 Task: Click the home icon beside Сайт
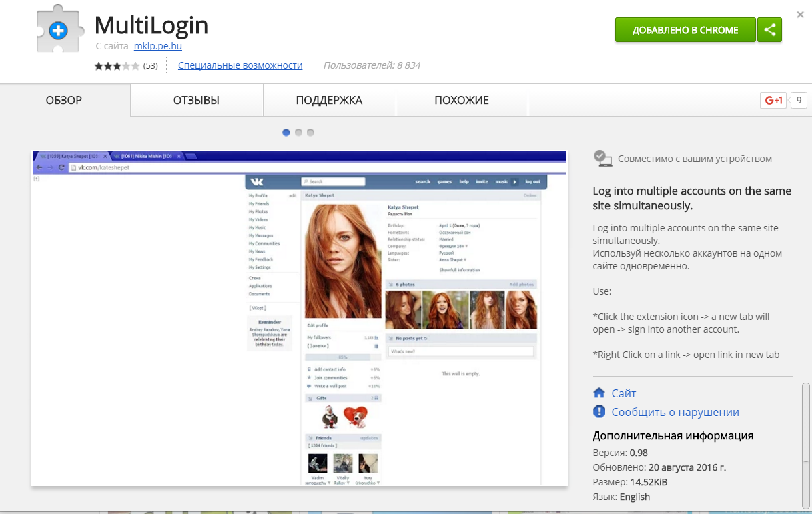click(x=599, y=393)
